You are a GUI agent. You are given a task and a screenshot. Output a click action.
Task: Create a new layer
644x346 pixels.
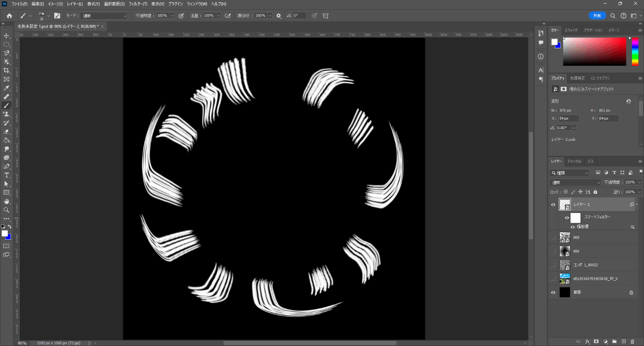click(624, 342)
